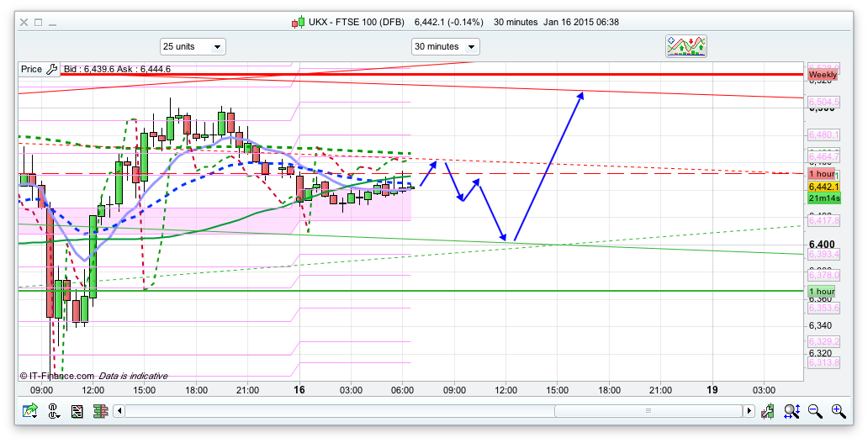Viewport: 868px width, 443px height.
Task: Click the candlestick icon left of zoom tools
Action: [x=767, y=411]
